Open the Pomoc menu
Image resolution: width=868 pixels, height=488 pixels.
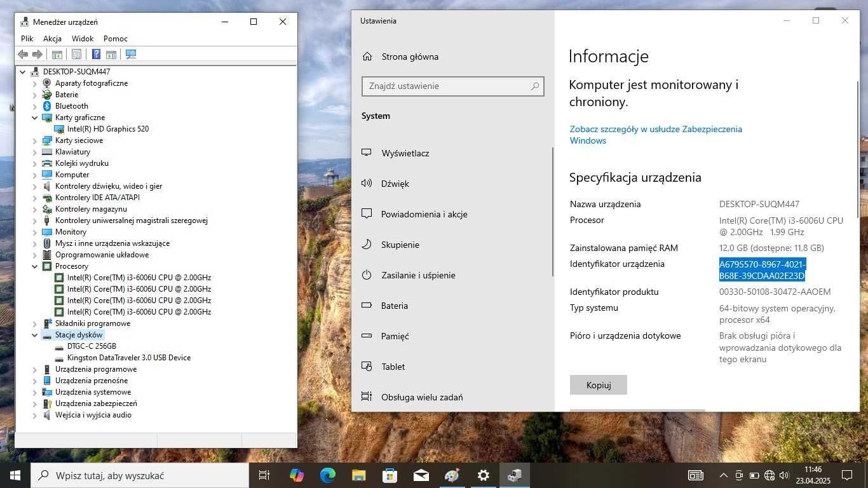coord(116,39)
